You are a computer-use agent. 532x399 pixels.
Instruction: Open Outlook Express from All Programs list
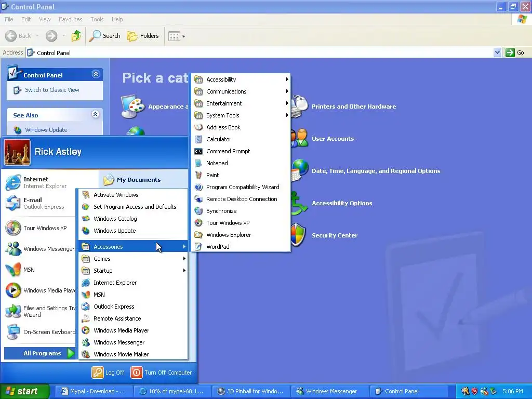click(133, 307)
